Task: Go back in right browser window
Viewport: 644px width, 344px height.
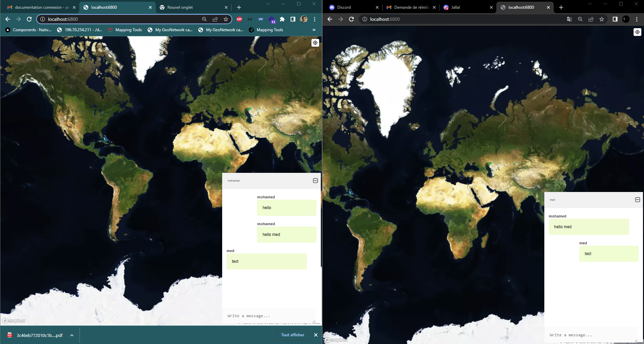Action: pos(330,19)
